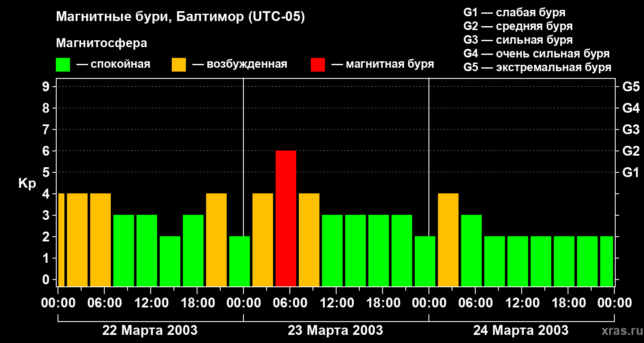Click the G1 label on right axis
Screen dimensions: 644x343
coord(631,173)
